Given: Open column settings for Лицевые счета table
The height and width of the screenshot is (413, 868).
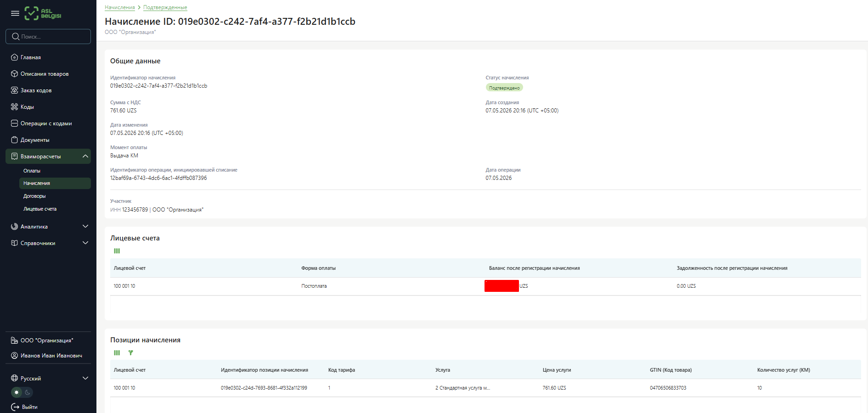Looking at the screenshot, I should point(117,251).
